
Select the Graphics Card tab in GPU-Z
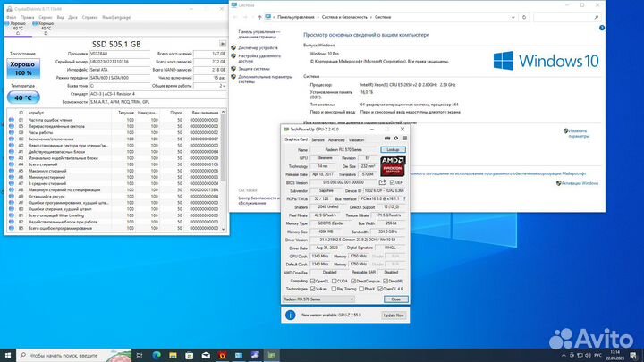pos(296,139)
